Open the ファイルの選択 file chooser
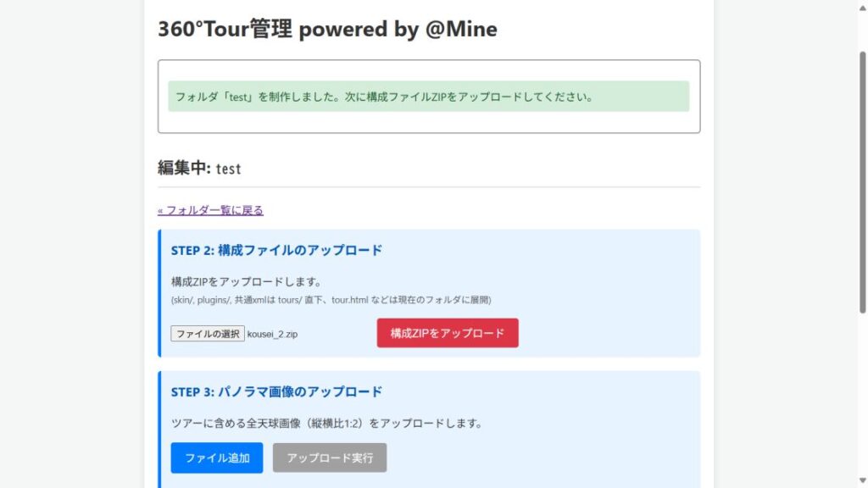This screenshot has height=488, width=868. 208,334
